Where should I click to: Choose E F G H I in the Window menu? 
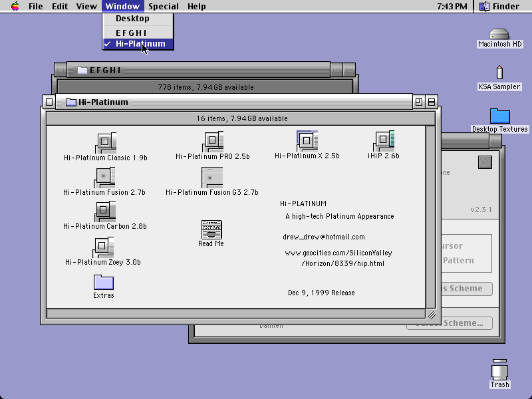pyautogui.click(x=138, y=33)
